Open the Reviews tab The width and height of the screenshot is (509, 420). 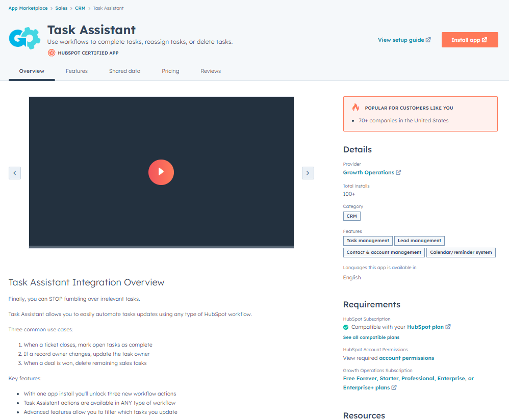[211, 71]
